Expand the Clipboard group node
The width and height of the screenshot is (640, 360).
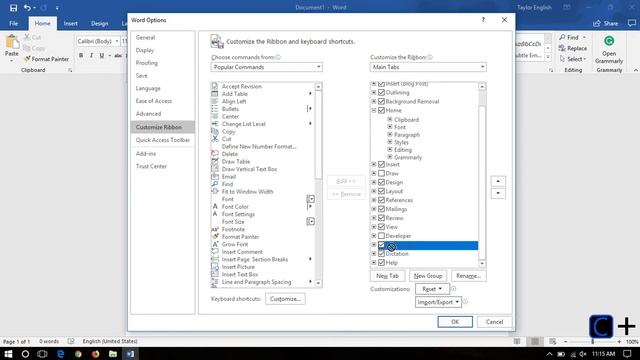coord(390,120)
